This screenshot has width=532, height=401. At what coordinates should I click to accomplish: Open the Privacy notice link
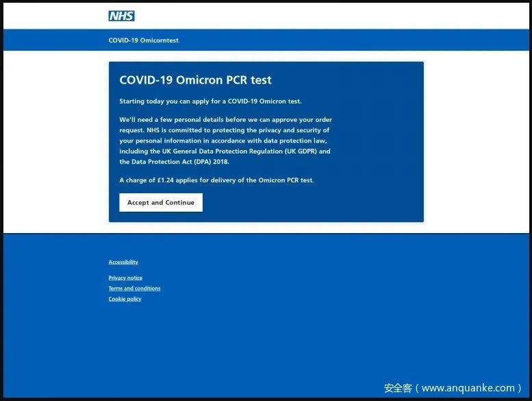coord(125,278)
